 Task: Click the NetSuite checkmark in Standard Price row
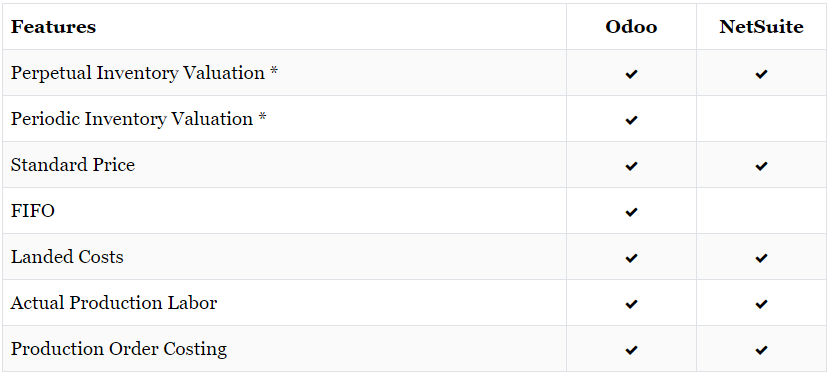[761, 166]
